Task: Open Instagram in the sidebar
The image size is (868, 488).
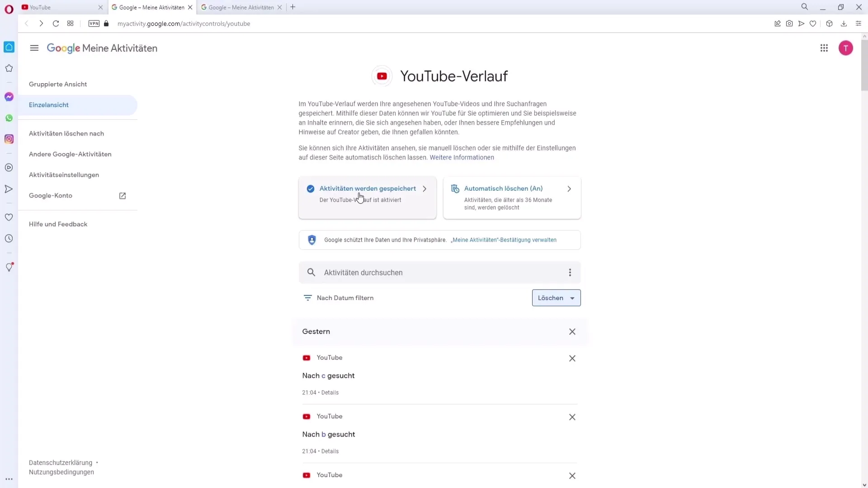Action: pos(9,139)
